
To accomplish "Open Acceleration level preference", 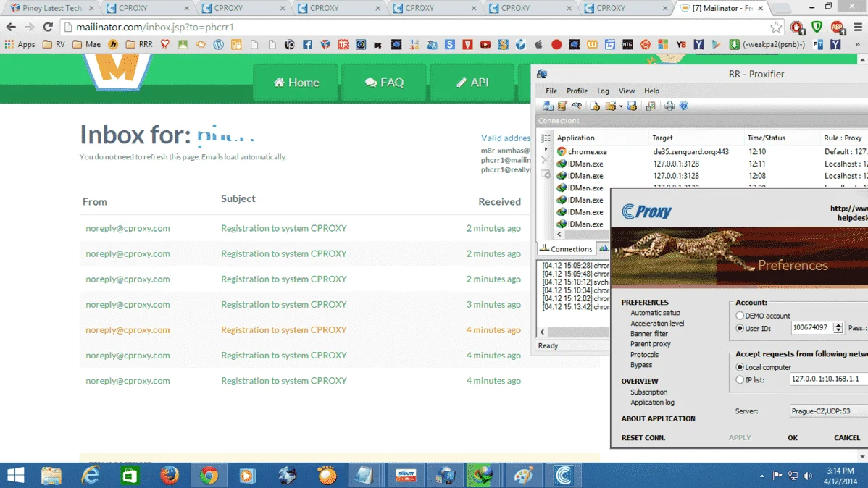I will click(657, 323).
